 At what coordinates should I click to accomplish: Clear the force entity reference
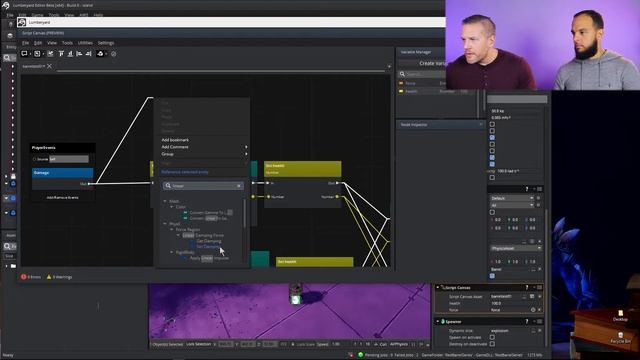coord(539,310)
